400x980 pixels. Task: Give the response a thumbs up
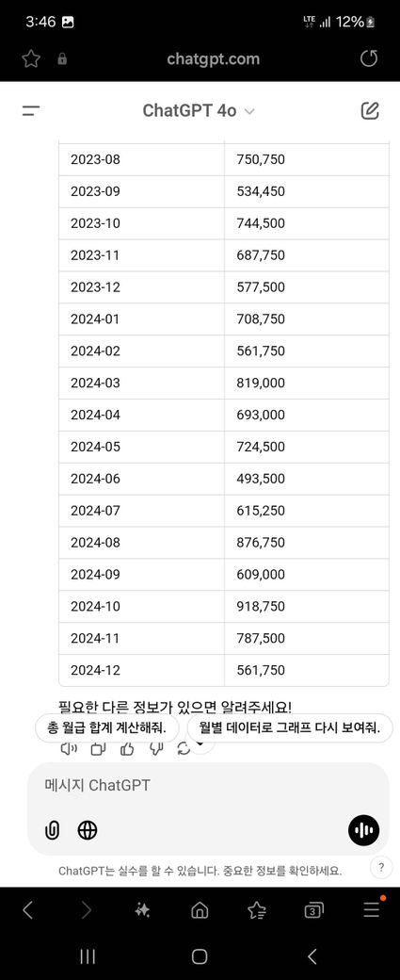(127, 748)
